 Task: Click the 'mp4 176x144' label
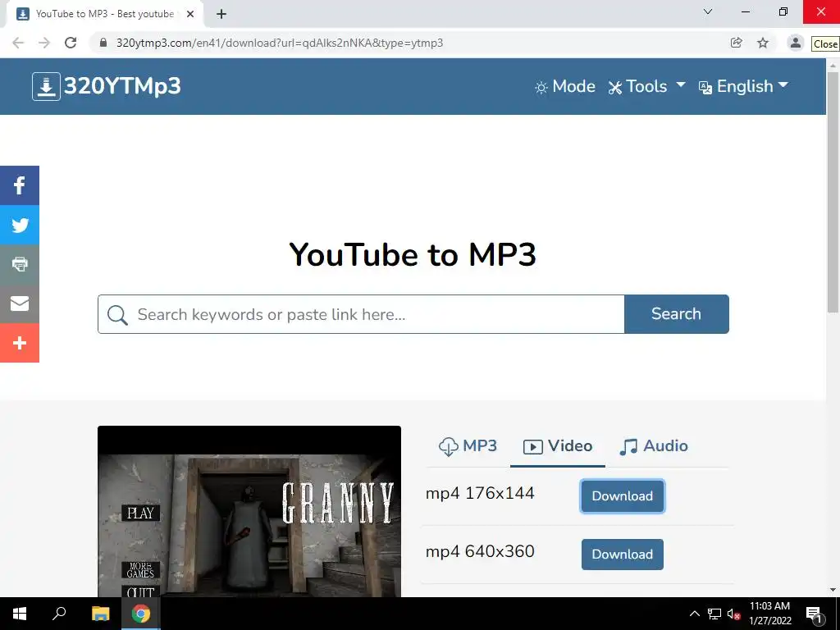[x=480, y=493]
